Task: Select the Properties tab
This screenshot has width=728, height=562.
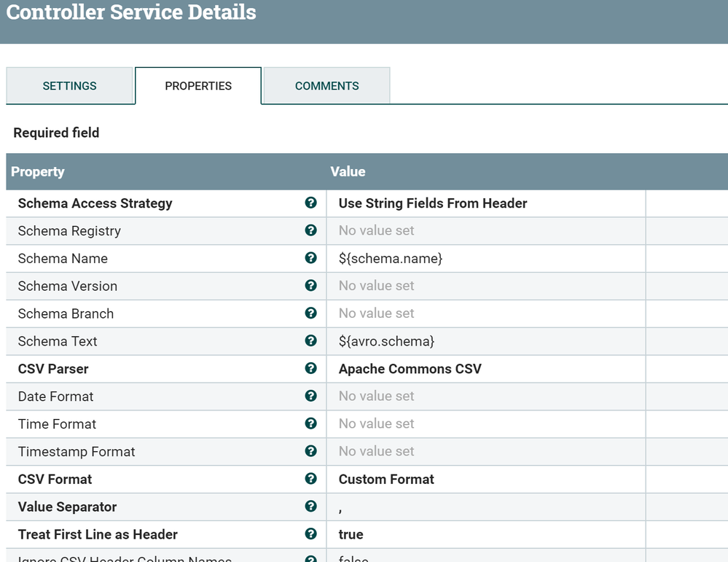Action: pyautogui.click(x=198, y=86)
